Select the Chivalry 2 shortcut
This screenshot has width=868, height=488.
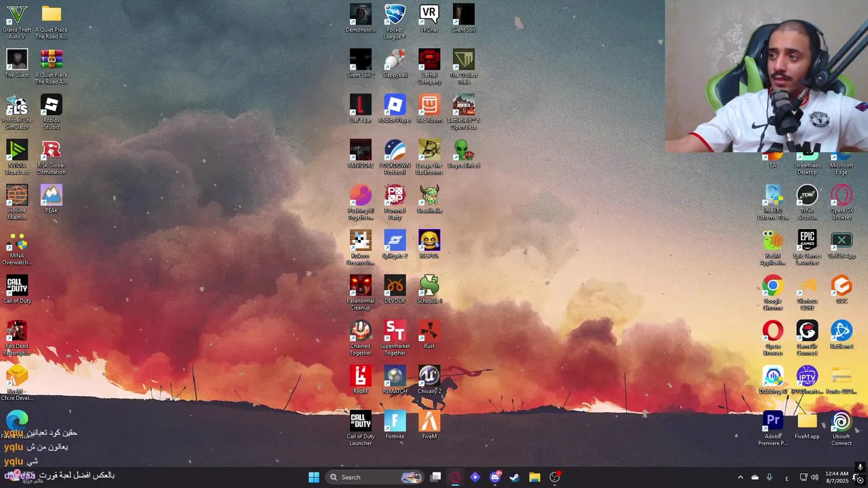pos(429,380)
